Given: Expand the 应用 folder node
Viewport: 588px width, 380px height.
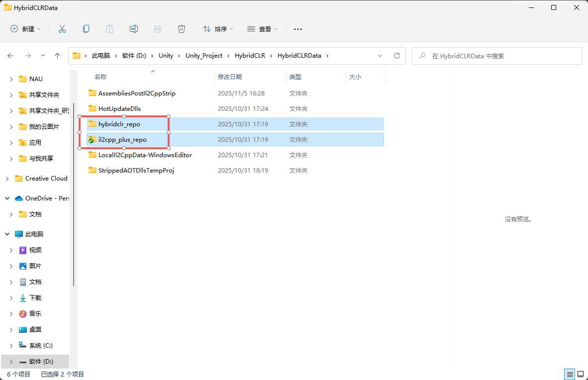Looking at the screenshot, I should point(11,143).
